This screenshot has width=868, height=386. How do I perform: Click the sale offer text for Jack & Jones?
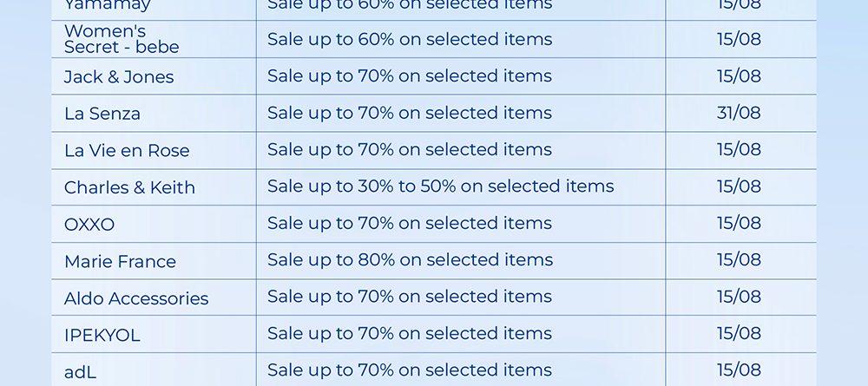(x=410, y=76)
